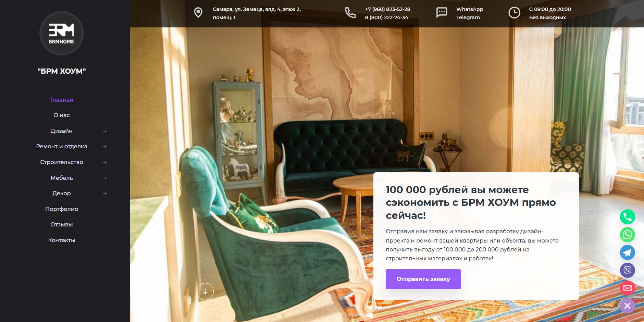Open Viber via purple floating icon
The width and height of the screenshot is (644, 322).
point(627,270)
